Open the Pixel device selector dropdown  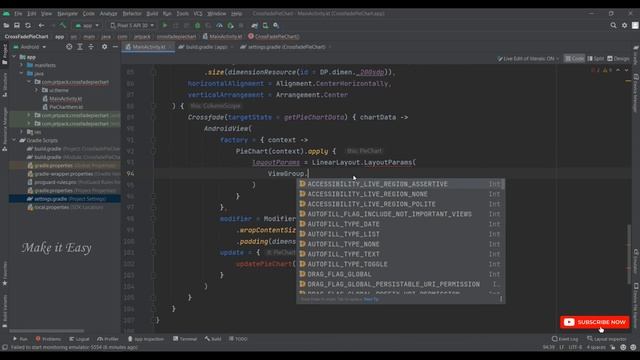point(132,25)
